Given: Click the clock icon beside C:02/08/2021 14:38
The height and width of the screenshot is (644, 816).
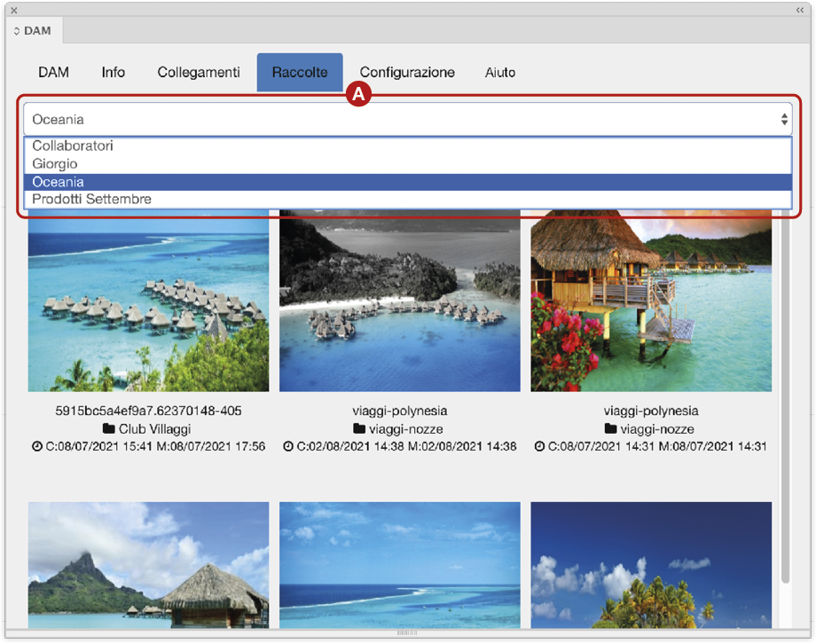Looking at the screenshot, I should 288,447.
